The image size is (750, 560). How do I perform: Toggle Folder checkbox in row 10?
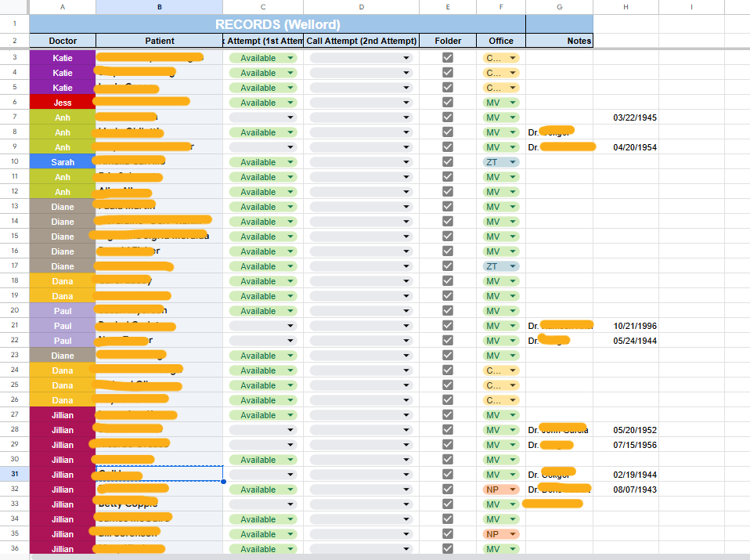(x=448, y=162)
